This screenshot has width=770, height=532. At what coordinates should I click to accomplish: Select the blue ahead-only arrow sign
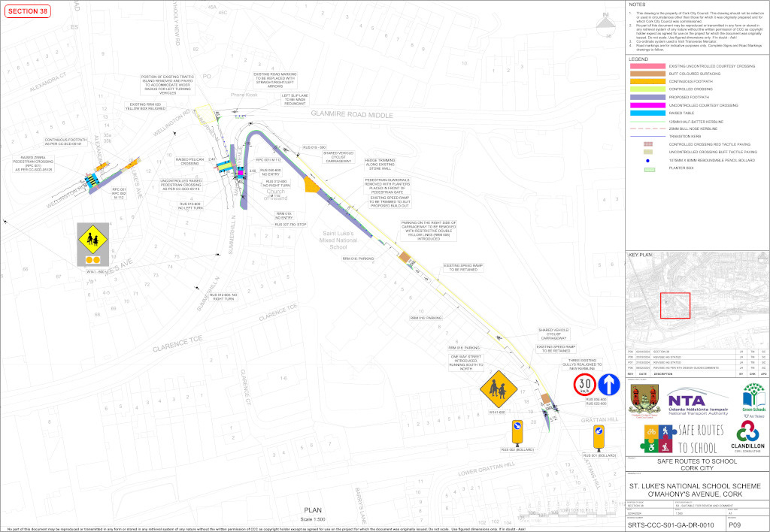pyautogui.click(x=609, y=385)
